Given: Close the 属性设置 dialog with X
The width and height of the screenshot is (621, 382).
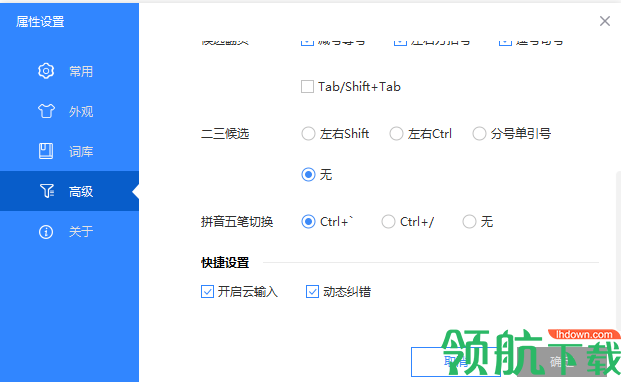Looking at the screenshot, I should click(605, 21).
